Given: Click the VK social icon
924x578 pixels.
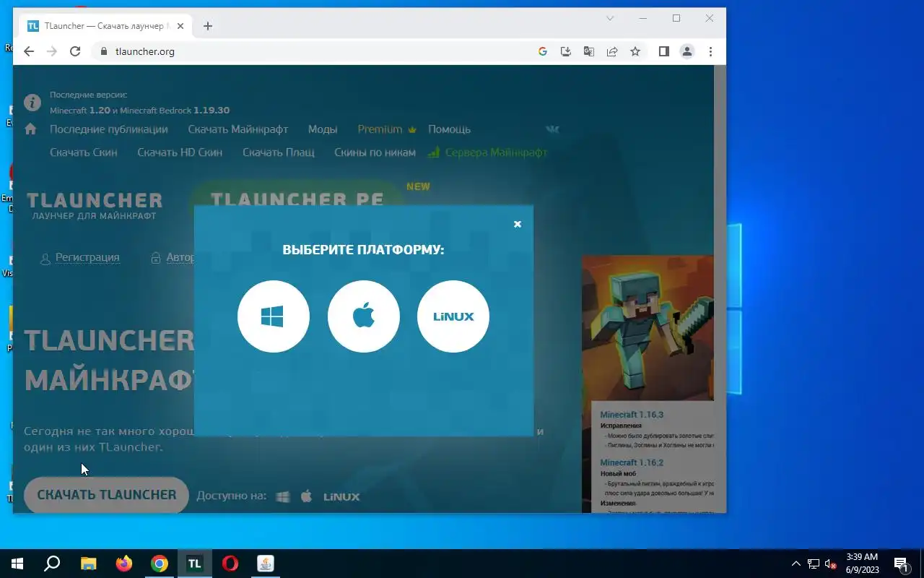Looking at the screenshot, I should (552, 129).
